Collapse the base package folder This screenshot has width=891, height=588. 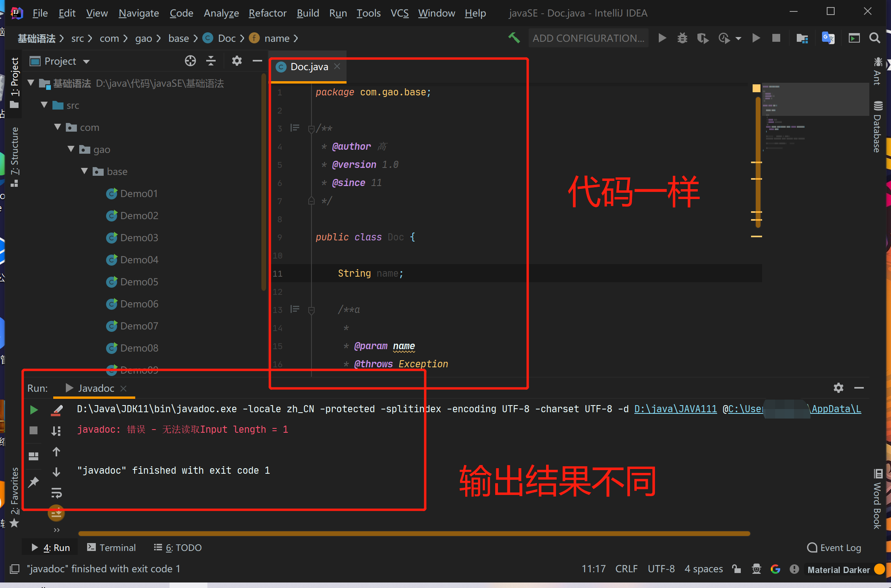pos(84,171)
